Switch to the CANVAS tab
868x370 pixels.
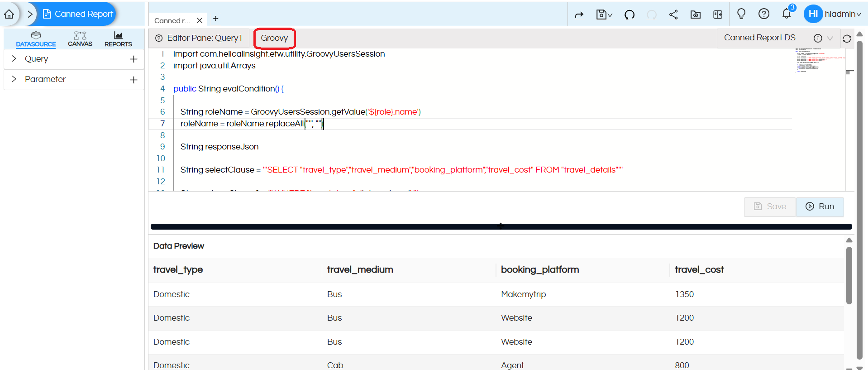(80, 38)
